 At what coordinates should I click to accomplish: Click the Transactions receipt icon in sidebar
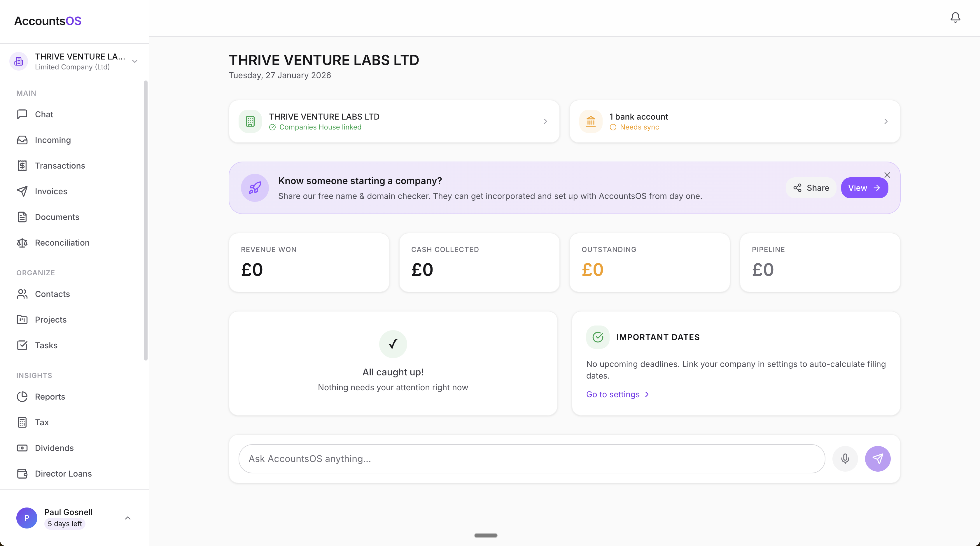[x=22, y=165]
